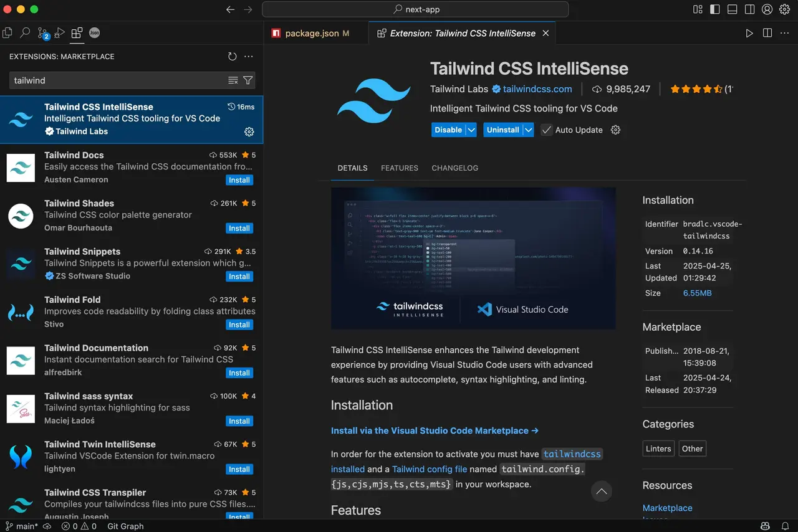Open the Run and Debug view
This screenshot has width=798, height=532.
click(60, 33)
